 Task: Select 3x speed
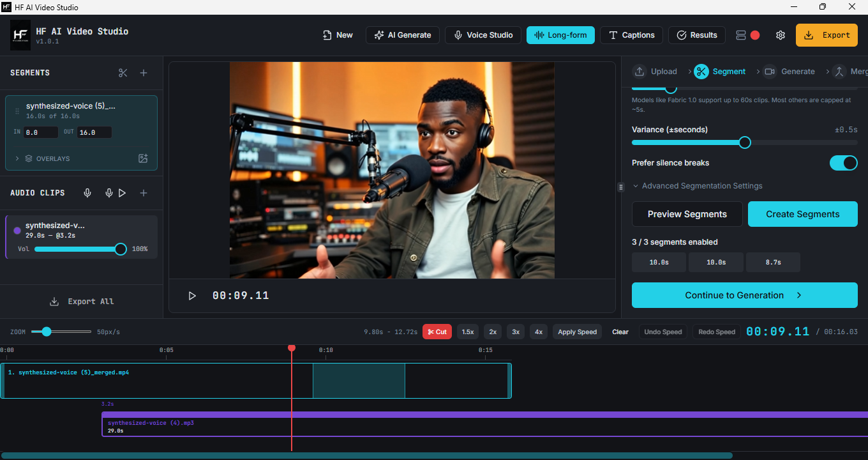click(x=516, y=332)
